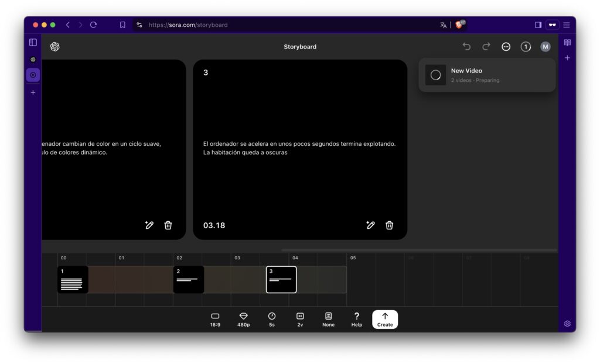Select the active Sora tab in sidebar
600x364 pixels.
tap(33, 75)
